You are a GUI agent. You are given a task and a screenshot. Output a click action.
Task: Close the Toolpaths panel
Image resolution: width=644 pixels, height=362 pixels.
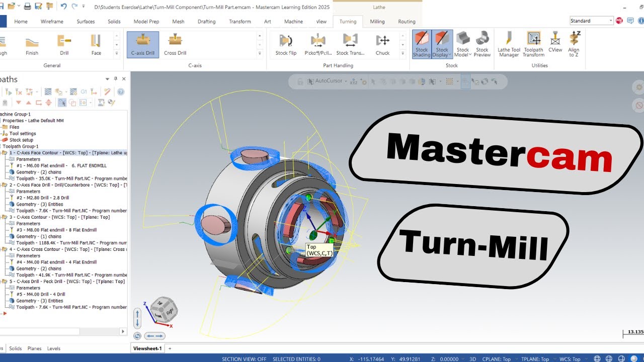point(124,79)
